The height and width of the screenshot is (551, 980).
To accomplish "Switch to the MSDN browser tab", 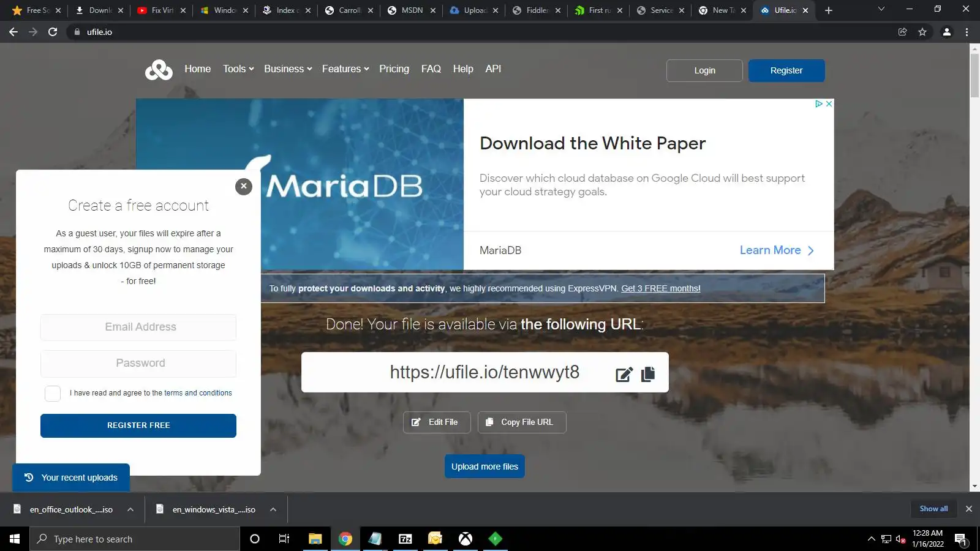I will click(412, 10).
